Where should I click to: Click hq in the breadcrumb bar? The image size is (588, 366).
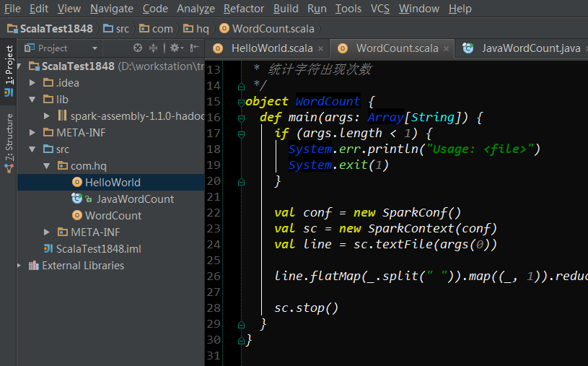pyautogui.click(x=196, y=29)
